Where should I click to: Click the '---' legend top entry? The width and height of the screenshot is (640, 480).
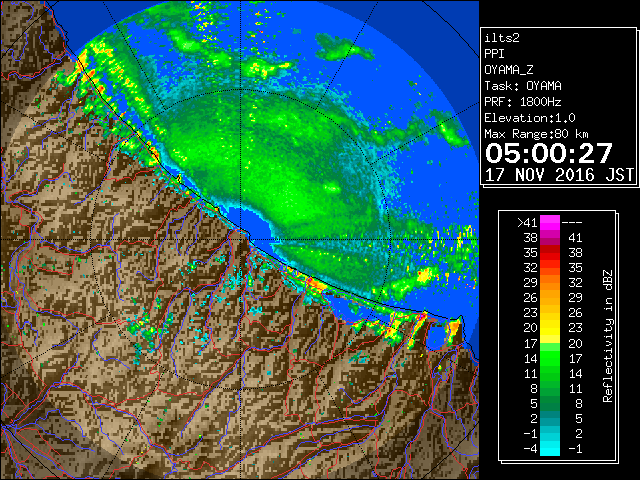[572, 222]
